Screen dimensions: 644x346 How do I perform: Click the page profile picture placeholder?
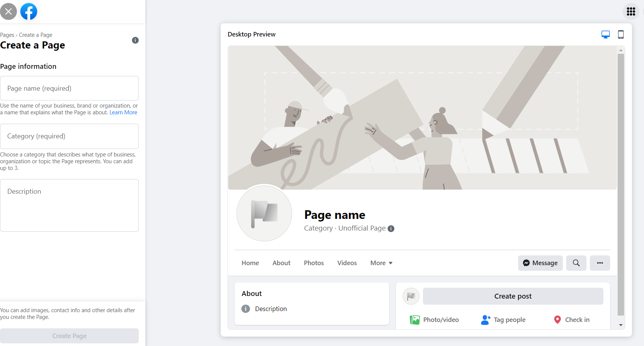tap(264, 213)
